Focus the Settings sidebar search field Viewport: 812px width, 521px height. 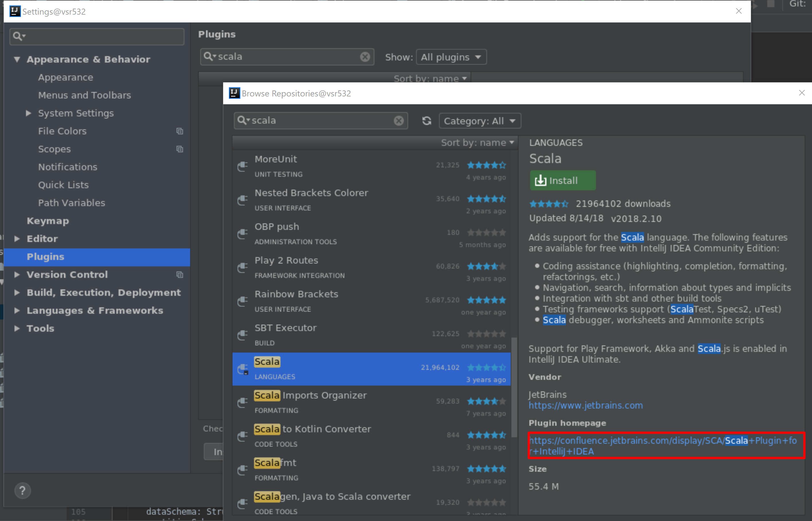[97, 36]
